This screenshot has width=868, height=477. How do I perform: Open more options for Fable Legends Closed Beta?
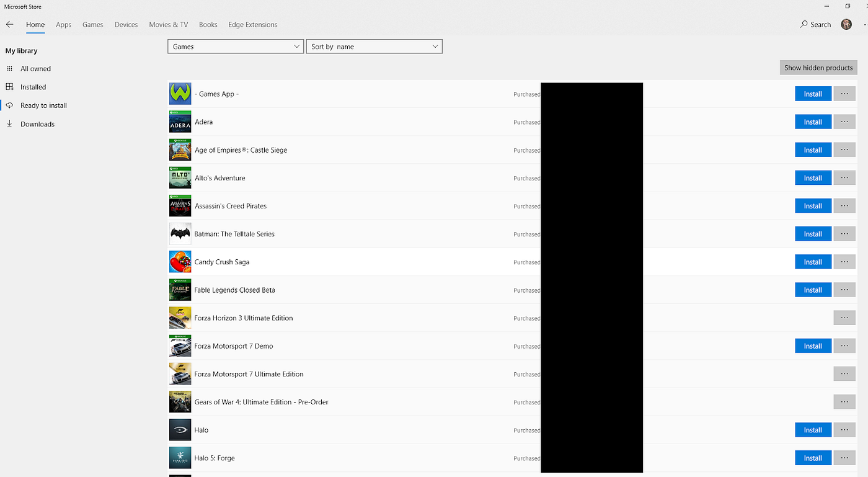pos(844,290)
